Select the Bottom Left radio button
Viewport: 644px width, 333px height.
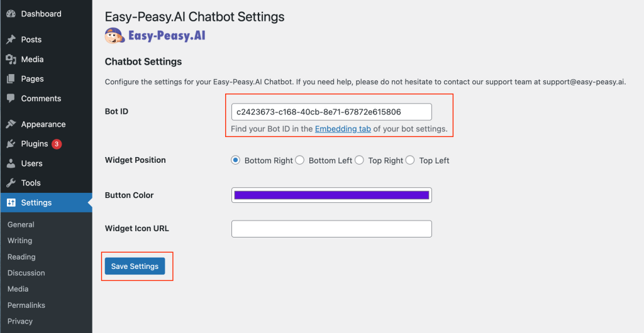[x=300, y=160]
